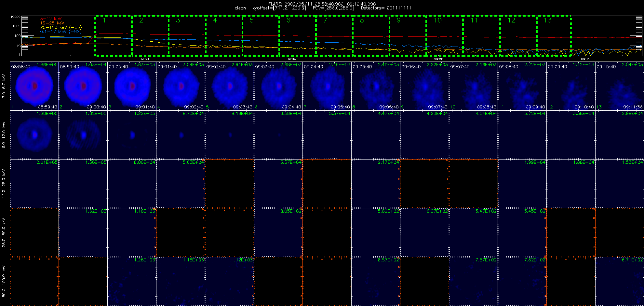Open 25.0-50.0 keV image labeled 8.05E+02
This screenshot has width=644, height=306.
[x=278, y=232]
